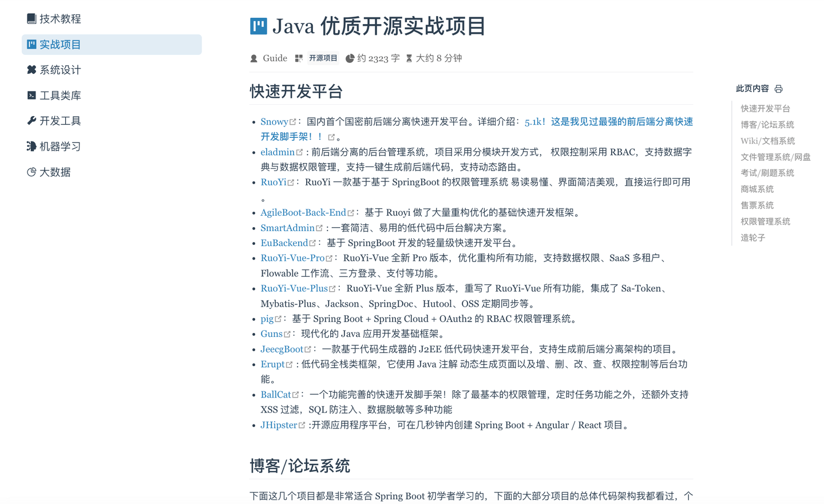824x504 pixels.
Task: Click the 实战项目 columns icon
Action: (x=31, y=44)
